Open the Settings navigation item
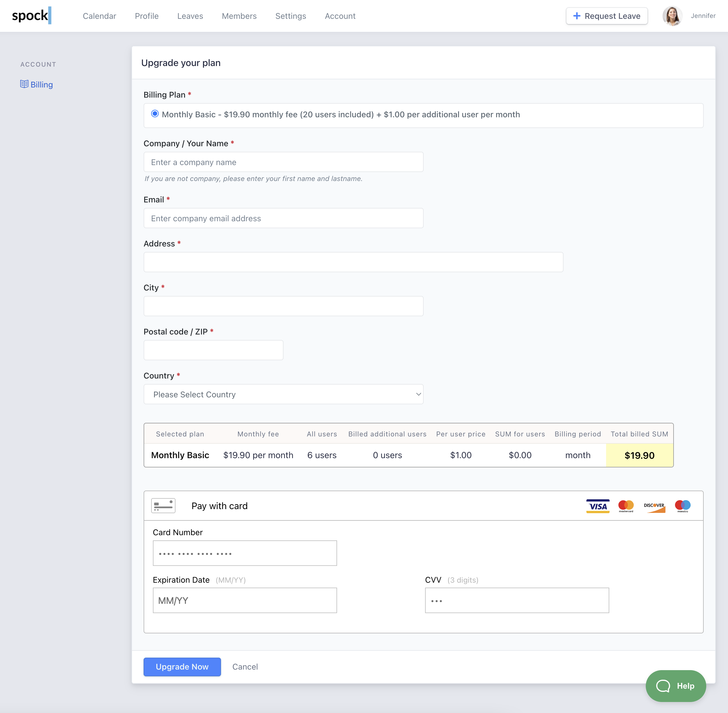 (x=291, y=16)
